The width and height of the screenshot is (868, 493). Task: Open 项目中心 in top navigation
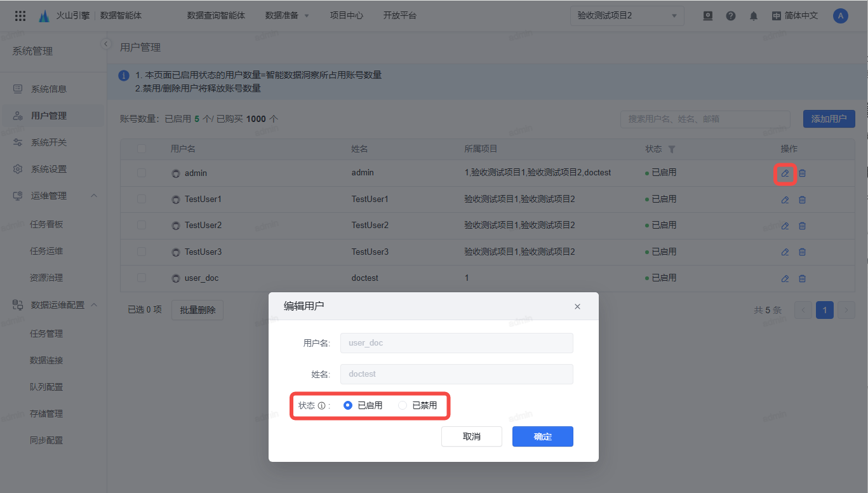coord(347,15)
